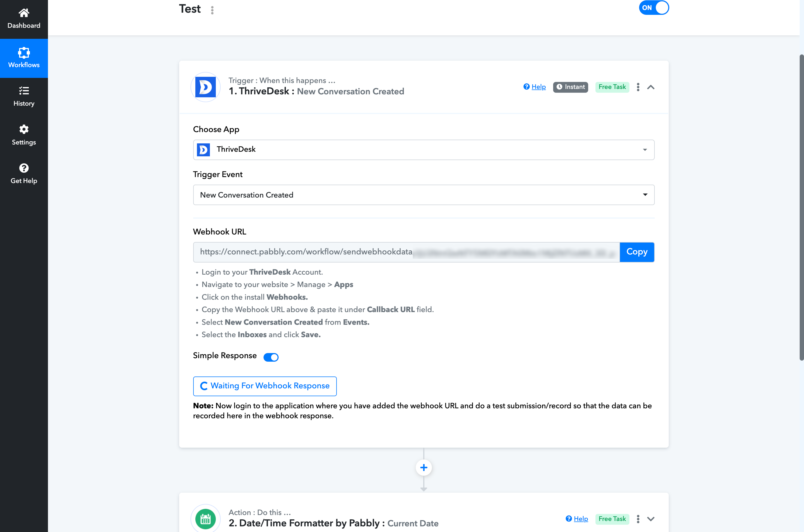Click the Waiting For Webhook Response button
804x532 pixels.
(x=265, y=386)
